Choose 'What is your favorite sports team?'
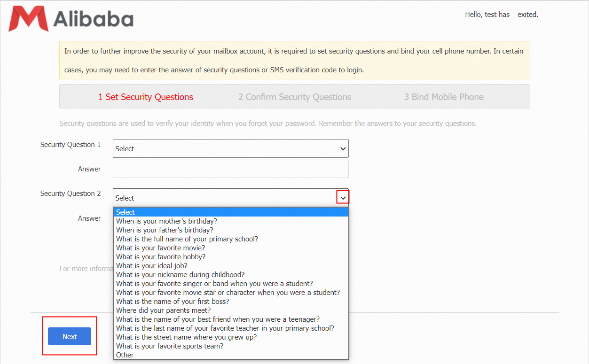Image resolution: width=589 pixels, height=364 pixels. pyautogui.click(x=170, y=346)
